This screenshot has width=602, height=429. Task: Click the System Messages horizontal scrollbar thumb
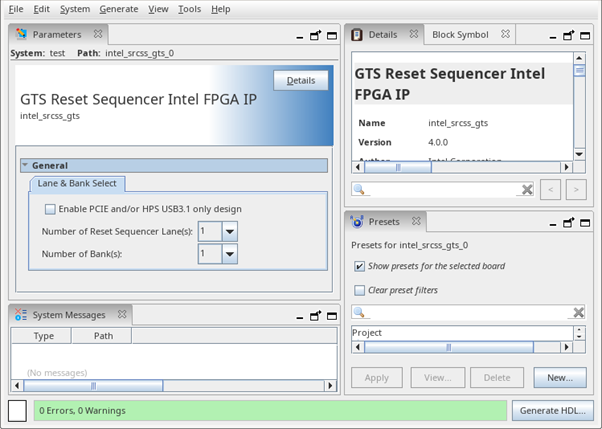coord(93,385)
